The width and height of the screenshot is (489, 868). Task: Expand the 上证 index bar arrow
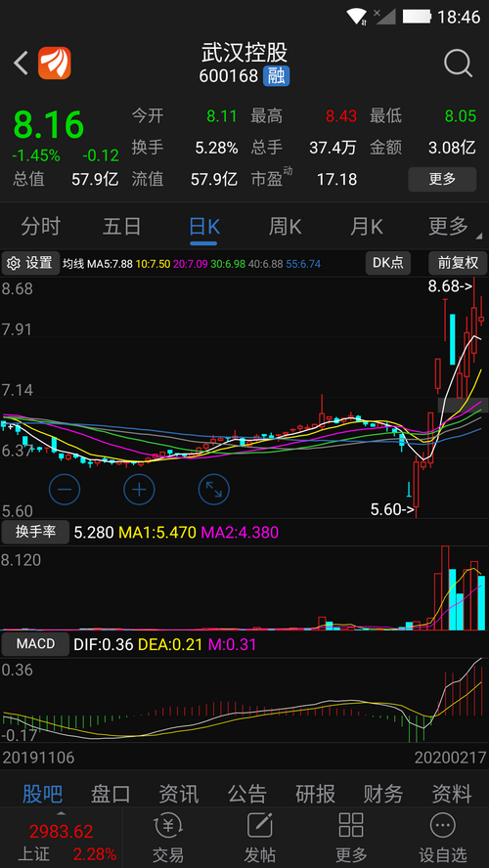(61, 813)
